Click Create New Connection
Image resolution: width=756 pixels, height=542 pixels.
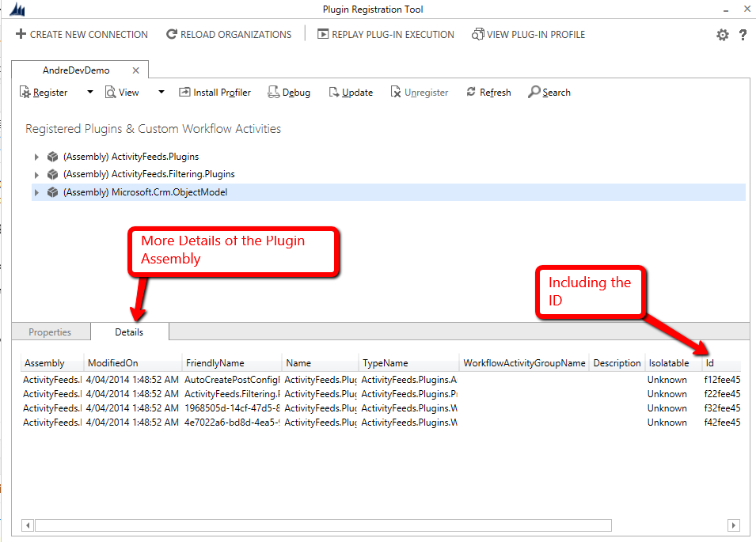pos(81,35)
